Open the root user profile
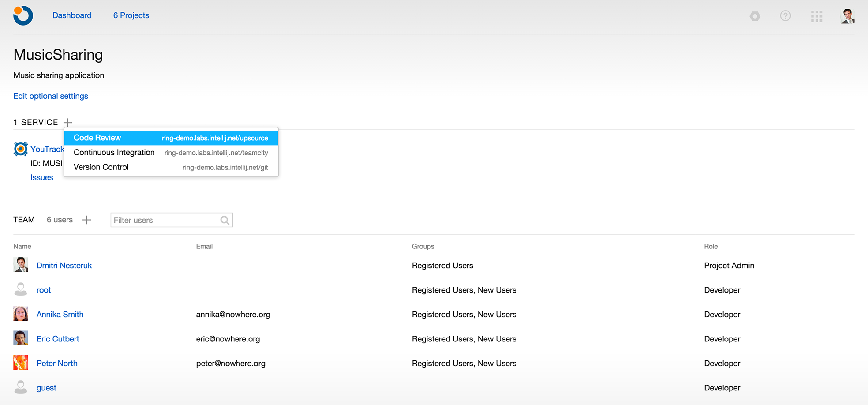 (44, 290)
